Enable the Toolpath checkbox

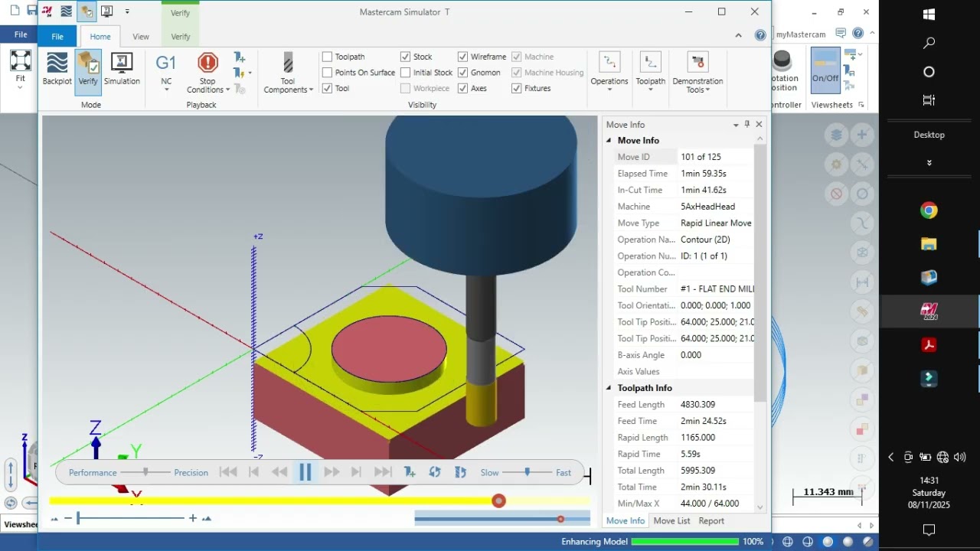[x=327, y=57]
